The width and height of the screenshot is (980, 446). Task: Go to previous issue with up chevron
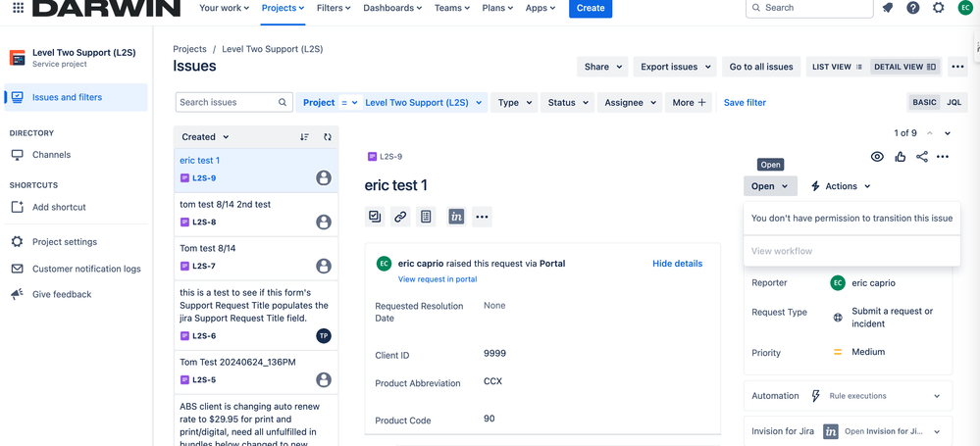(x=930, y=133)
